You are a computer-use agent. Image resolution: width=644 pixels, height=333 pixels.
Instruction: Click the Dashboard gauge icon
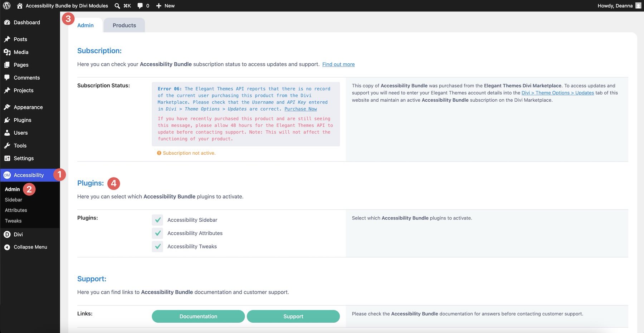click(7, 22)
